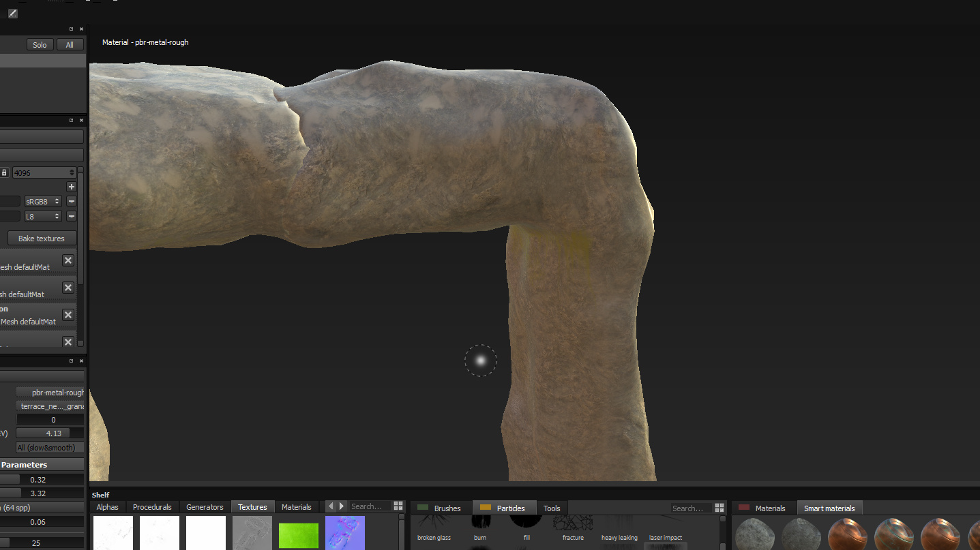Open the All (slow&smooth) dropdown
The image size is (980, 550).
coord(50,448)
